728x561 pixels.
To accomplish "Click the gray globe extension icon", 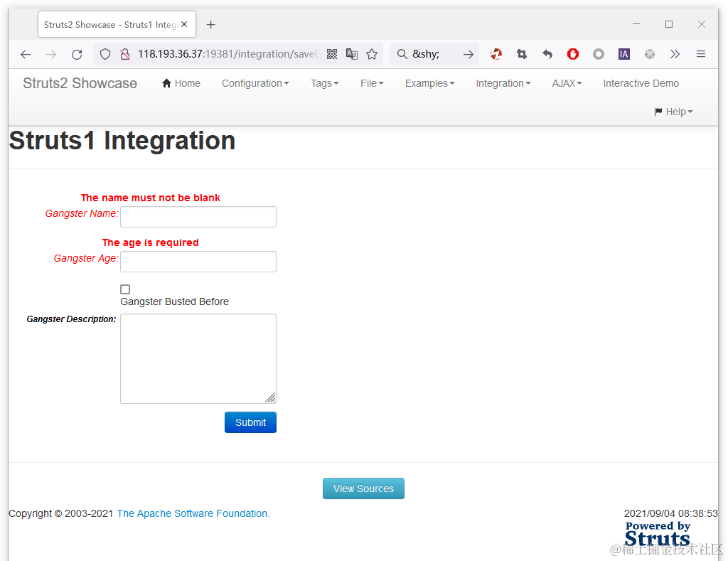I will [650, 54].
